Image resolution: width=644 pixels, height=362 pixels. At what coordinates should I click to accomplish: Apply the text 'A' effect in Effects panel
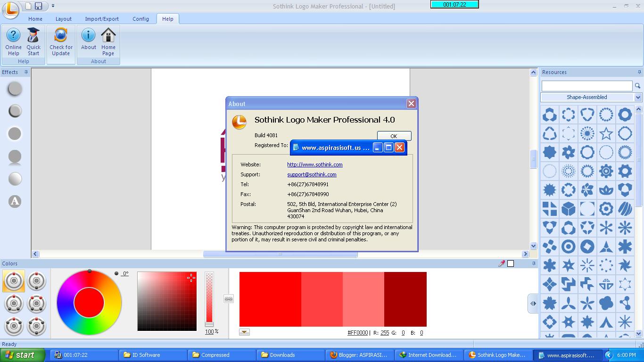[x=15, y=201]
